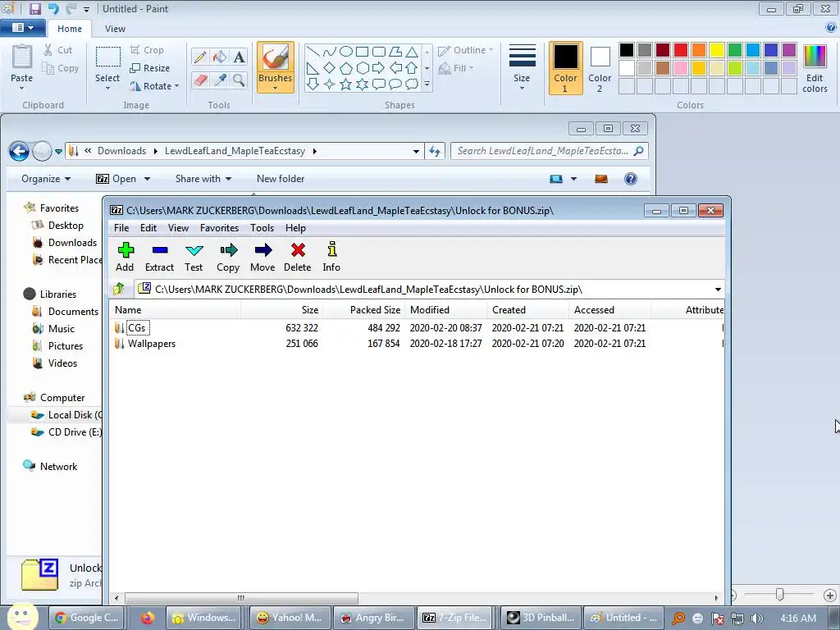Screen dimensions: 840x630
Task: Expand the Share with dropdown in Explorer
Action: pos(203,179)
